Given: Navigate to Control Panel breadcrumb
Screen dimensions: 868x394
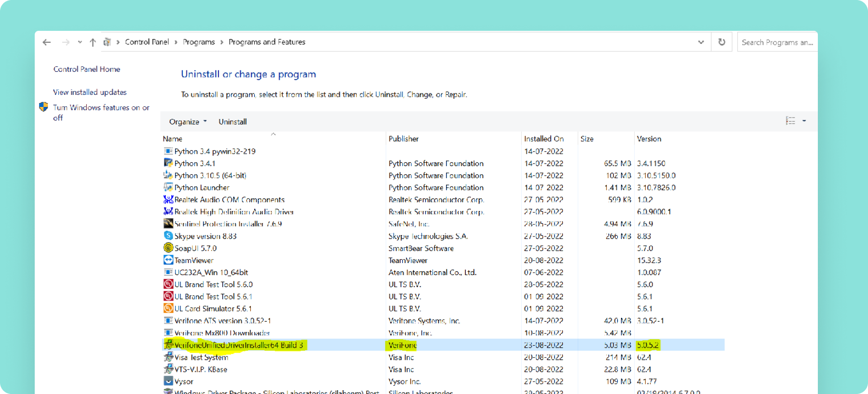Looking at the screenshot, I should tap(147, 42).
